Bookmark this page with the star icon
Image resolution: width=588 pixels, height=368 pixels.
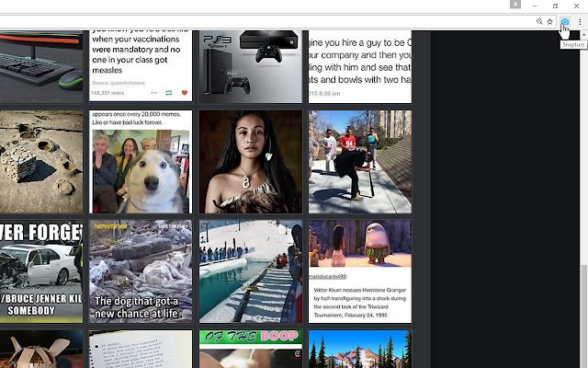click(549, 22)
